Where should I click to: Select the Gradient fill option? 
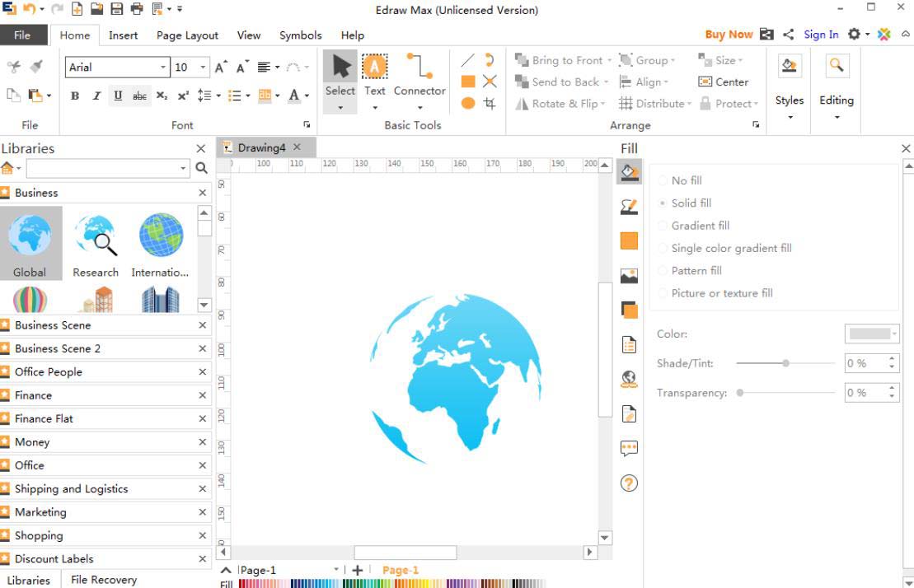click(x=694, y=226)
